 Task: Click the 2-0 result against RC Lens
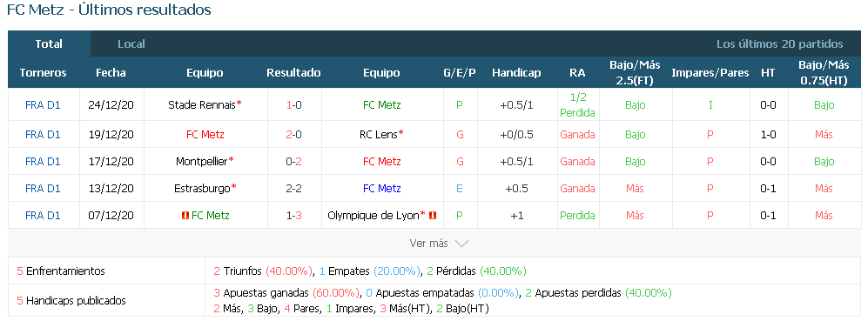294,135
